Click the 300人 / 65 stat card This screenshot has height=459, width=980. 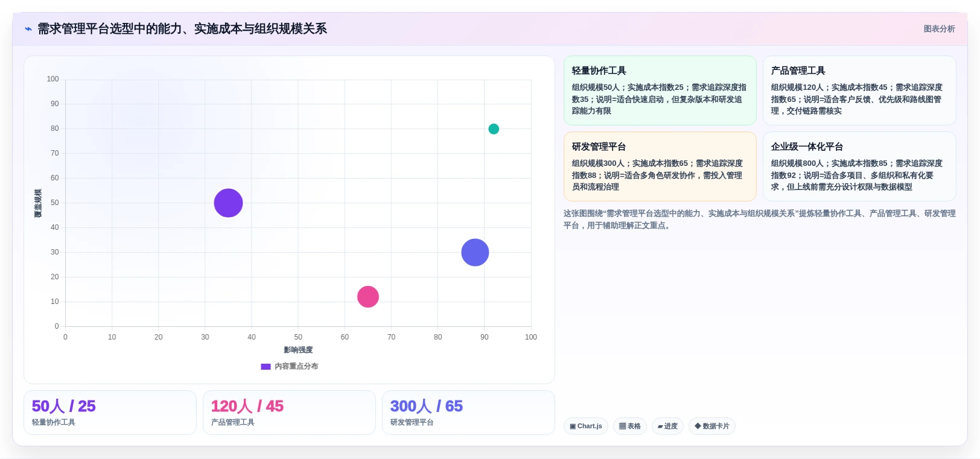point(468,413)
